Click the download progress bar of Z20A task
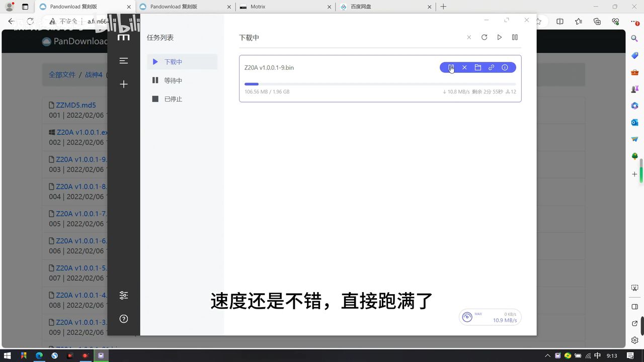 coord(380,84)
